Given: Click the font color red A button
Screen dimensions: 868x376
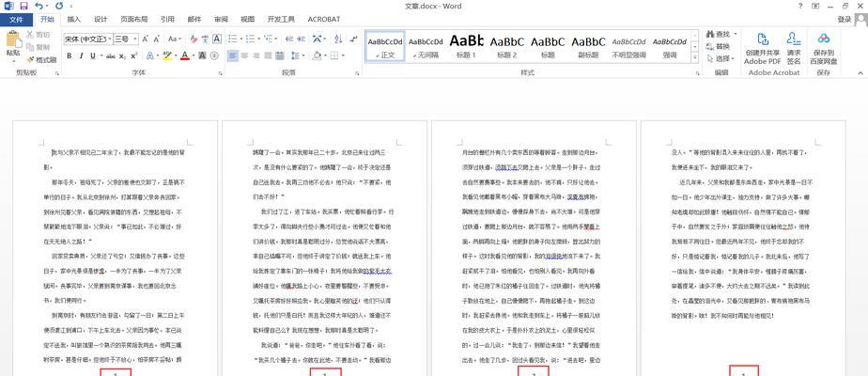Looking at the screenshot, I should tap(184, 55).
